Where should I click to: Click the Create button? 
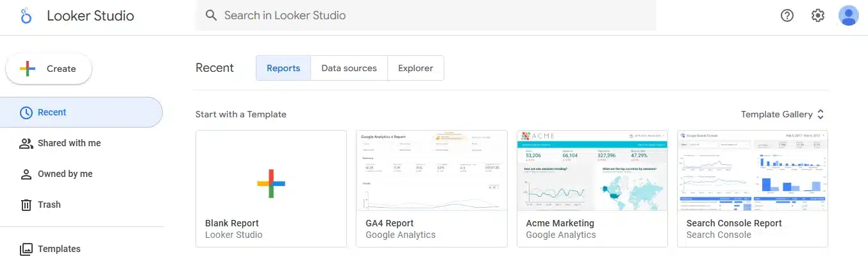(49, 69)
